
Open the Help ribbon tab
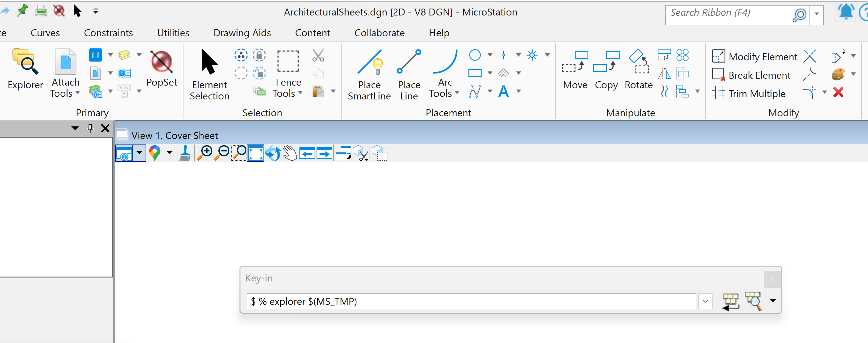(x=439, y=33)
